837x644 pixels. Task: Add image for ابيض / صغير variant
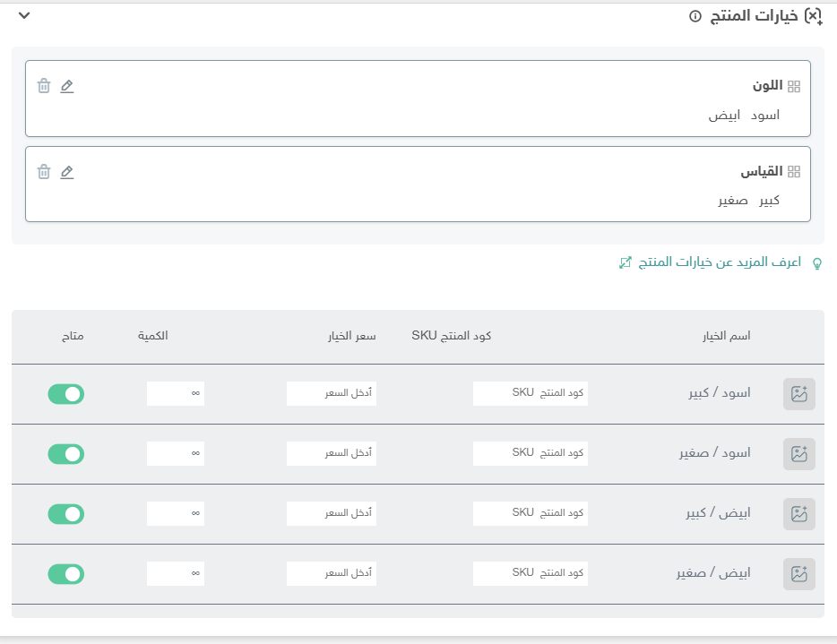click(799, 574)
